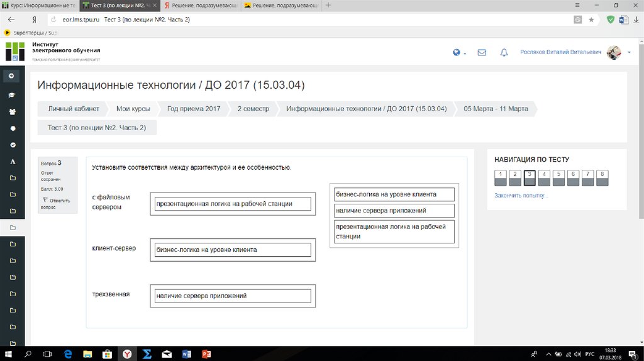Viewport: 644px width, 361px height.
Task: Open the notifications bell icon
Action: [504, 53]
